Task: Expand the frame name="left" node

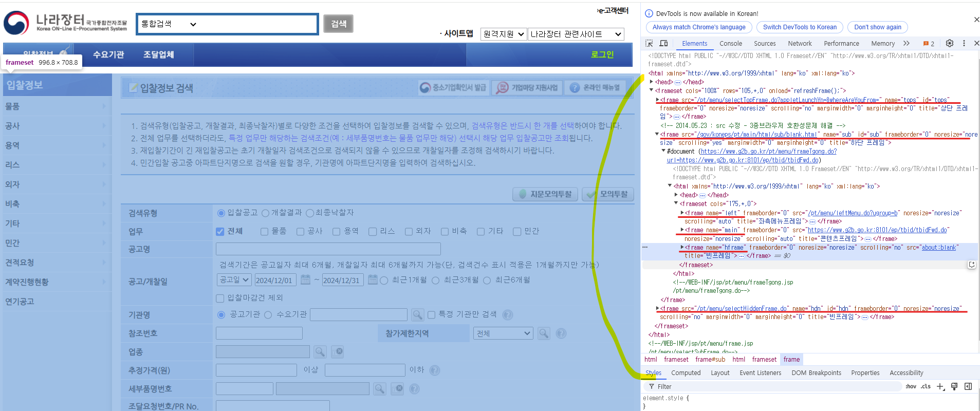Action: (x=682, y=213)
